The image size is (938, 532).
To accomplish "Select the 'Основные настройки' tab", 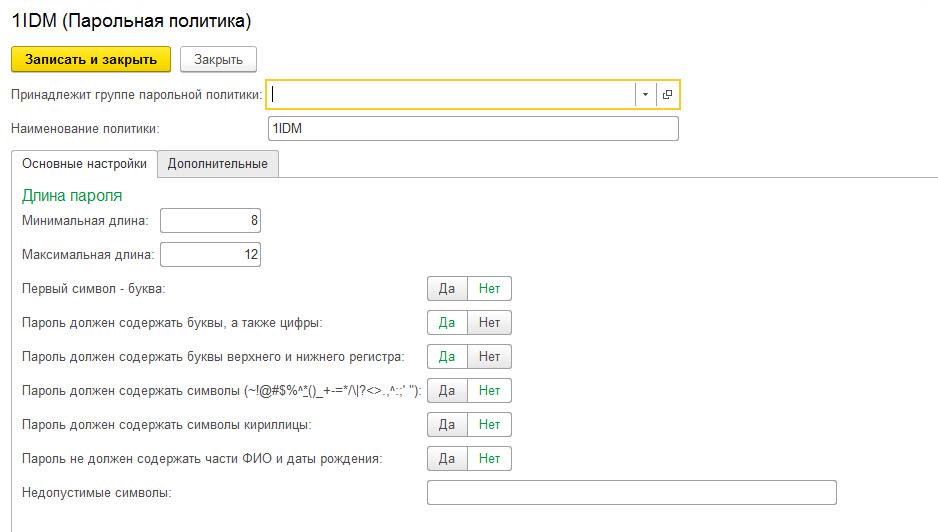I will pyautogui.click(x=84, y=163).
